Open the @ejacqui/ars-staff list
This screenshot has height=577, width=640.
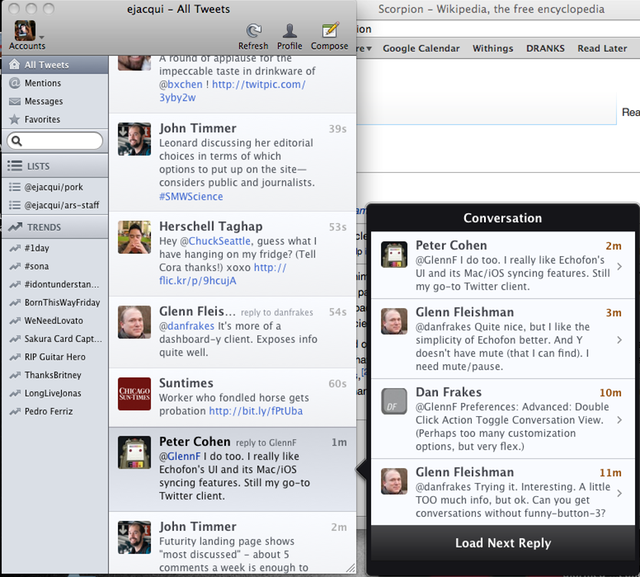56,205
